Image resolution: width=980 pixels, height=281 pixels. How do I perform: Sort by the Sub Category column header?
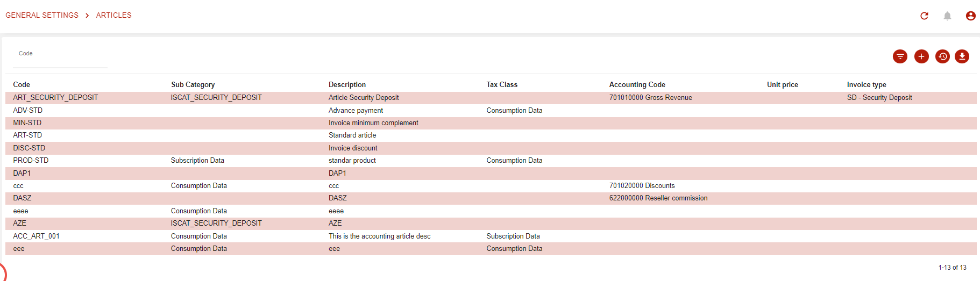(193, 84)
